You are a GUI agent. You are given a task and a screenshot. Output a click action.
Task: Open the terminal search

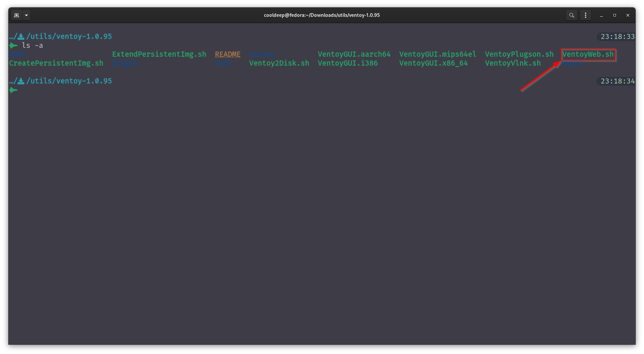click(x=572, y=15)
